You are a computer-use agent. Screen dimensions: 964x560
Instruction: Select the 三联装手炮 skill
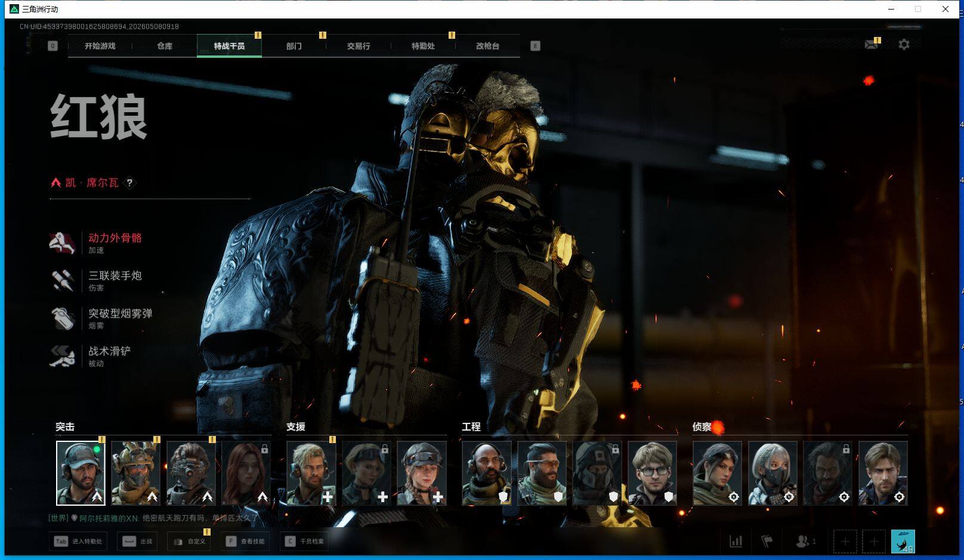point(97,280)
